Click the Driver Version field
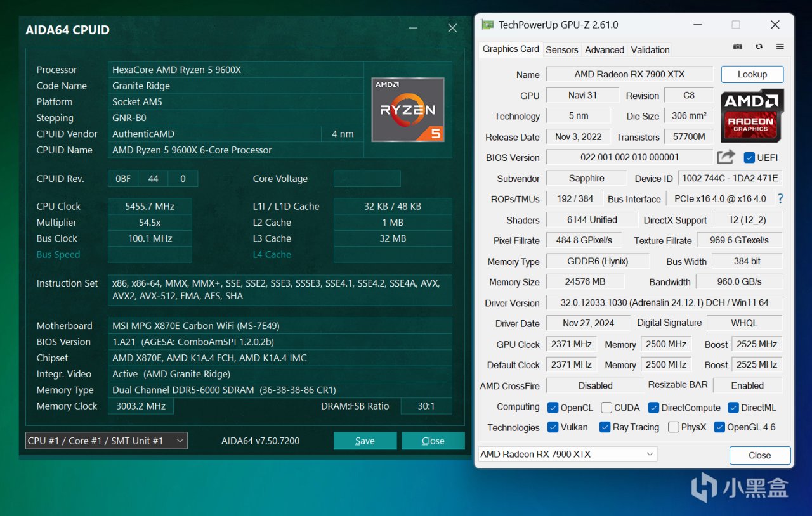This screenshot has width=812, height=516. [664, 302]
